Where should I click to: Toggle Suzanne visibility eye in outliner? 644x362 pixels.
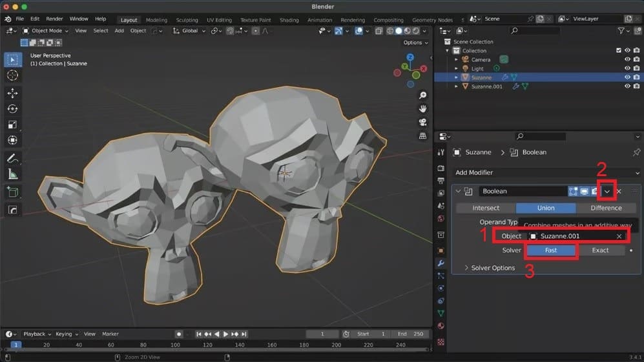(627, 77)
